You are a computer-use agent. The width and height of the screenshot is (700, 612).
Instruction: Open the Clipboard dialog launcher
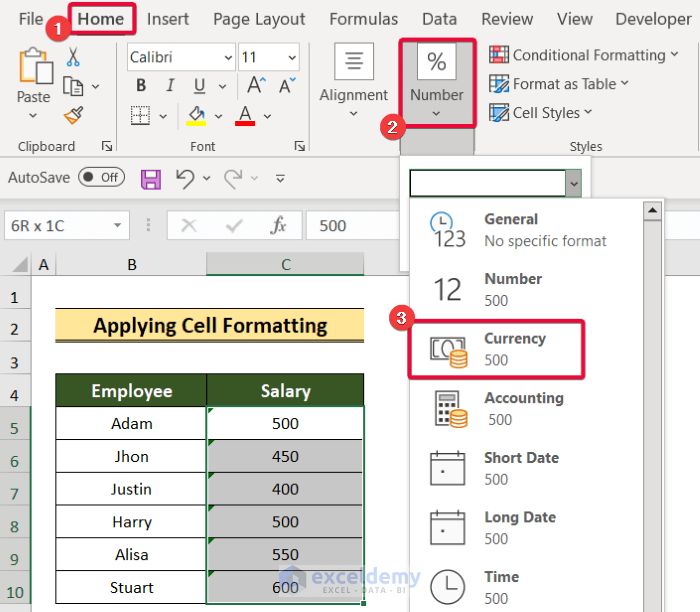(107, 146)
